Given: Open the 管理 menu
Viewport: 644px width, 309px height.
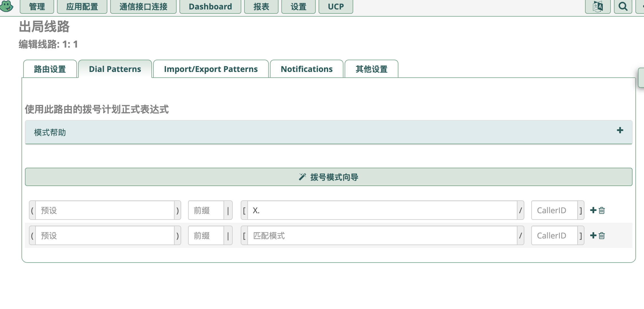Looking at the screenshot, I should 37,6.
